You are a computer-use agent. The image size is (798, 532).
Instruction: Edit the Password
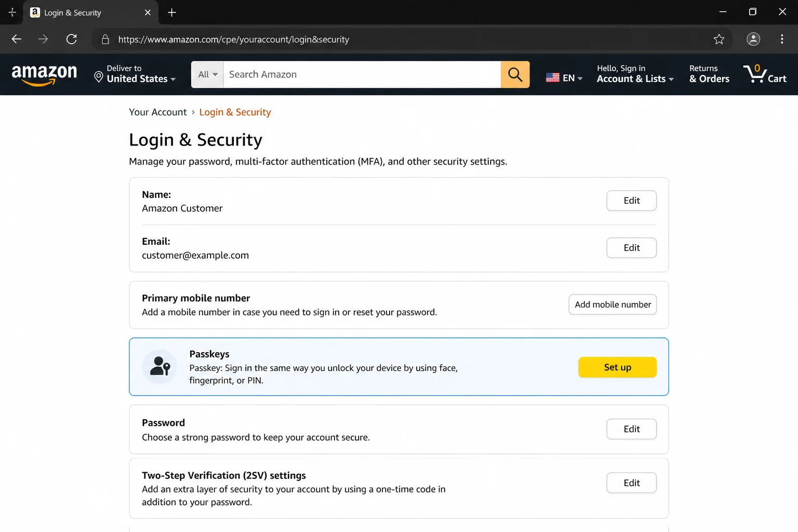[x=631, y=429]
